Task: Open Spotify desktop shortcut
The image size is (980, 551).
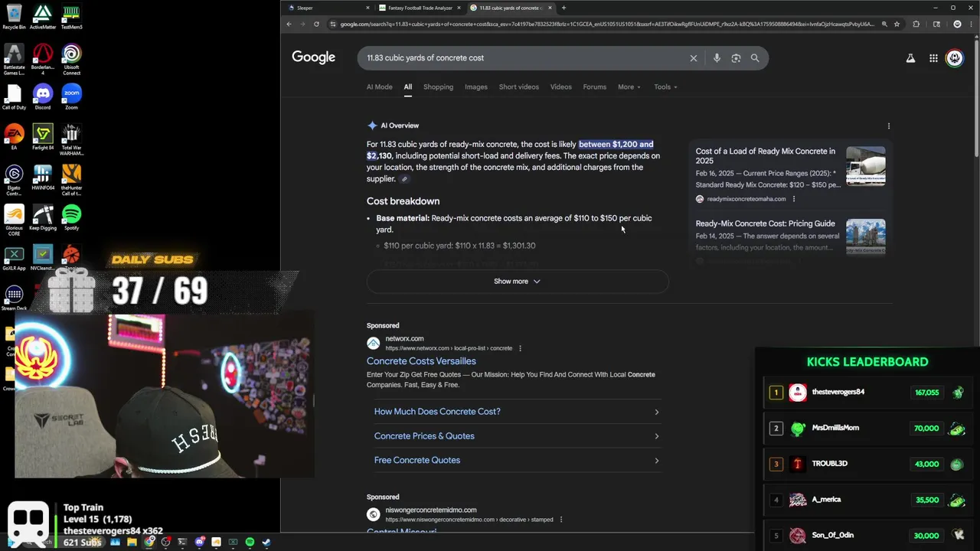Action: point(71,217)
